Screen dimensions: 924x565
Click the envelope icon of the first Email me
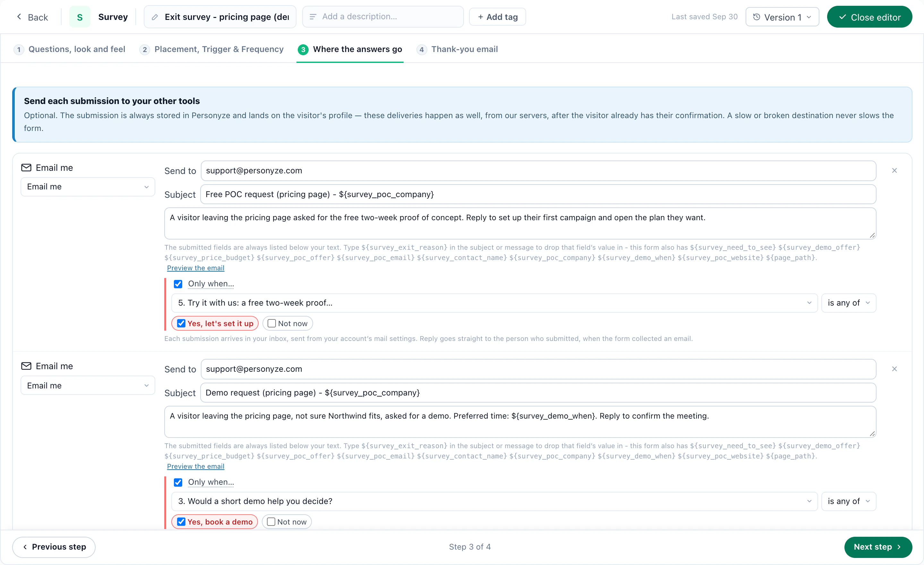(x=26, y=168)
